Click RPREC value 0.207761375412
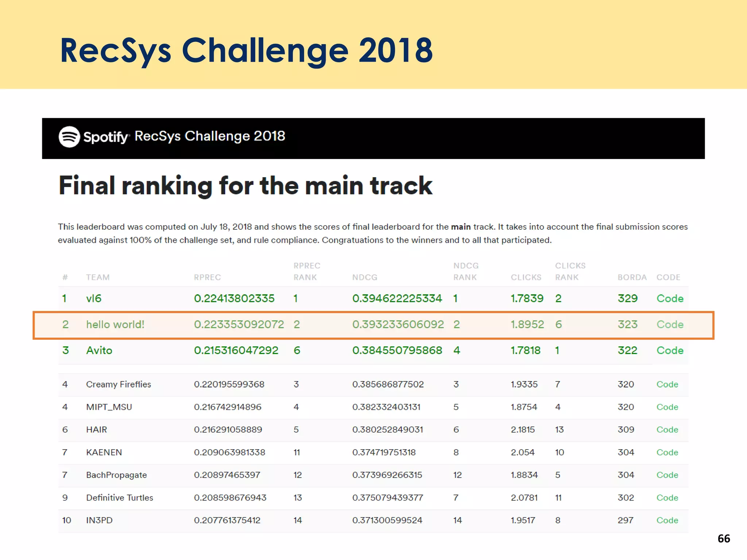Image resolution: width=747 pixels, height=560 pixels. [227, 520]
